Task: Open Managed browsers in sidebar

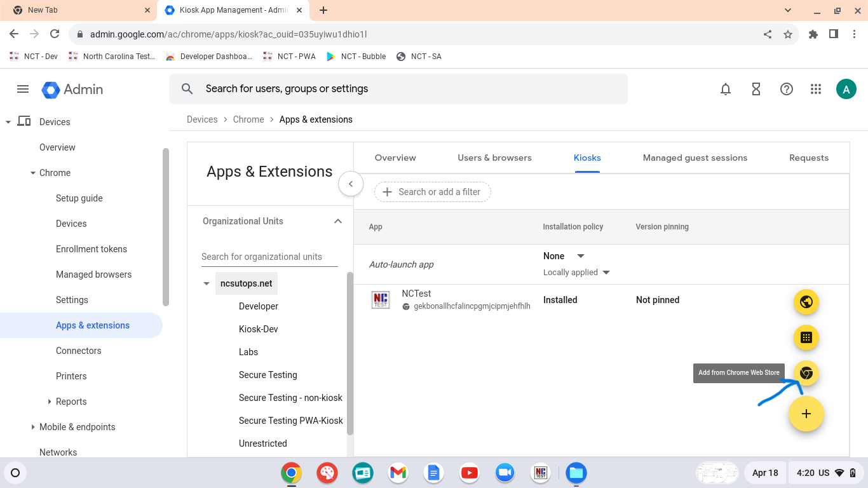Action: click(94, 274)
